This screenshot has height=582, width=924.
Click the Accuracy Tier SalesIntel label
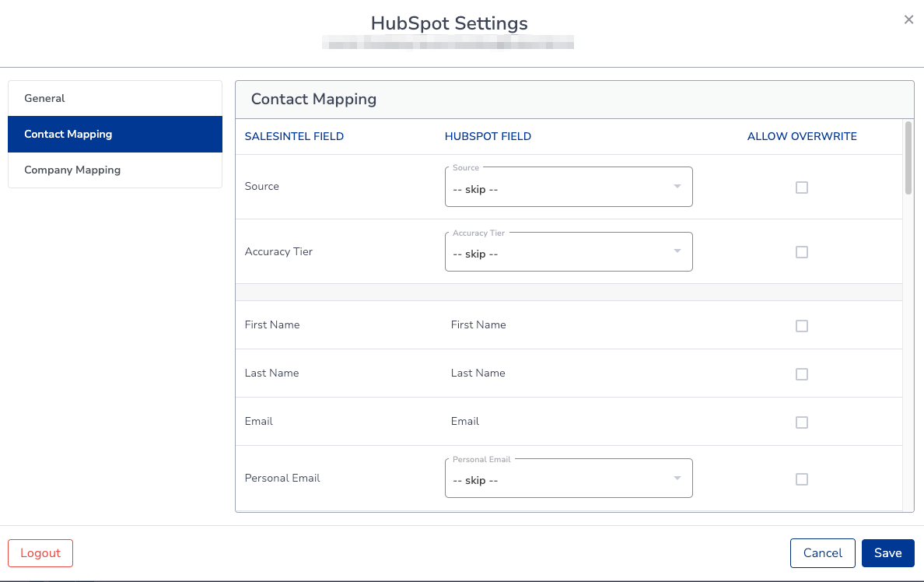278,252
